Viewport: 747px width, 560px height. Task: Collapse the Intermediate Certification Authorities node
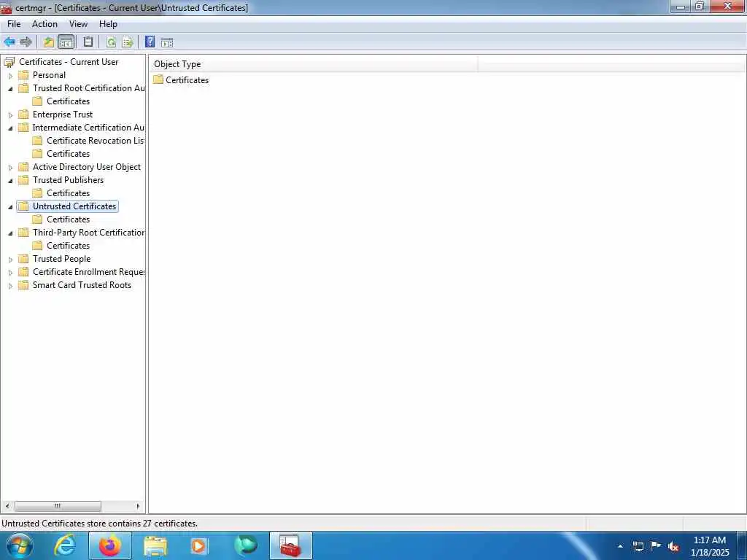10,128
